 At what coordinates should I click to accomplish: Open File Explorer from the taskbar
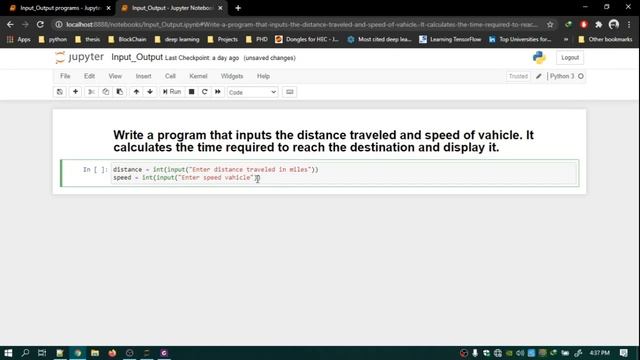pos(95,353)
